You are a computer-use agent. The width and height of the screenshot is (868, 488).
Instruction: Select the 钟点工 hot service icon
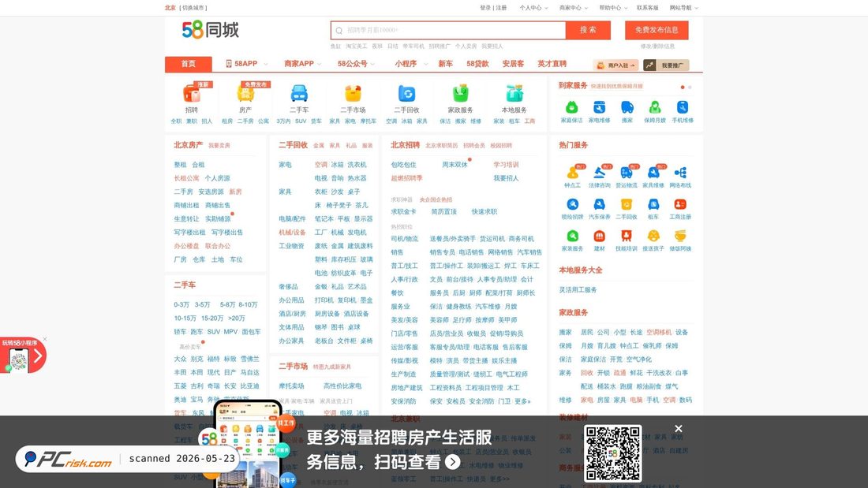[x=572, y=173]
